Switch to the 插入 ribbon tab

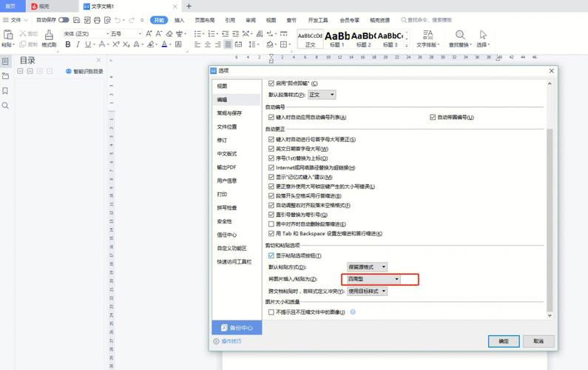tap(179, 20)
